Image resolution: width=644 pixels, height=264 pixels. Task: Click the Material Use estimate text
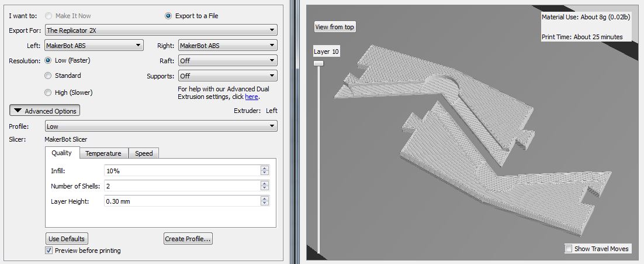585,17
